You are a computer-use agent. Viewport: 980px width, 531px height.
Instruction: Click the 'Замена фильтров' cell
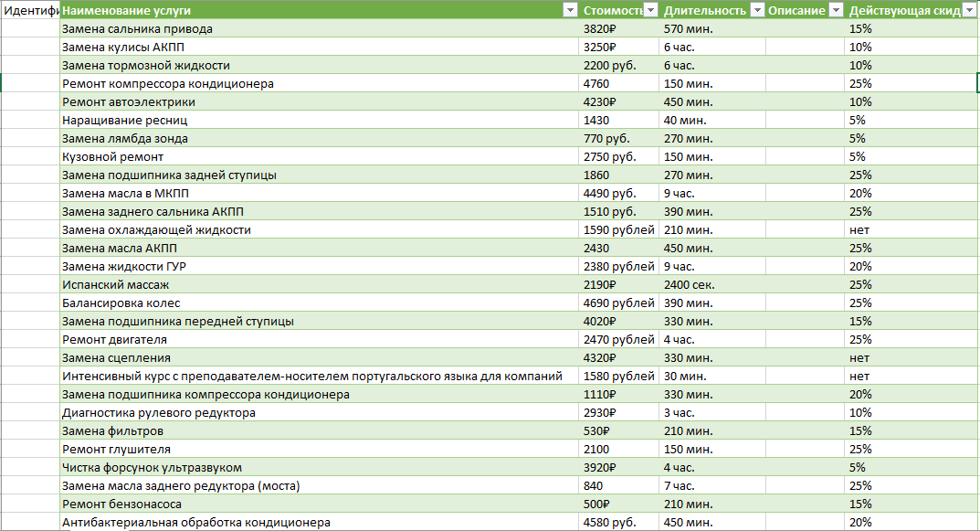click(x=320, y=430)
